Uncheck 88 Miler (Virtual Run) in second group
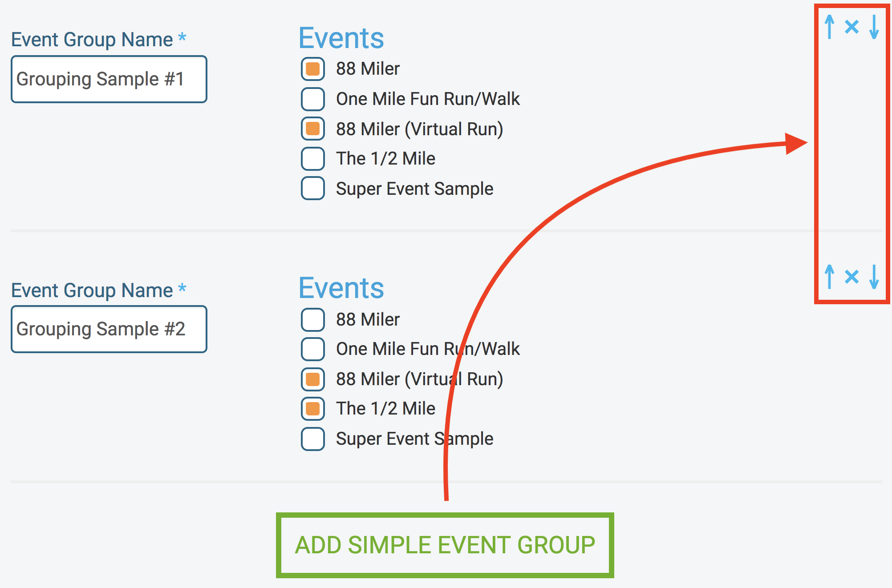This screenshot has width=892, height=588. (x=313, y=379)
